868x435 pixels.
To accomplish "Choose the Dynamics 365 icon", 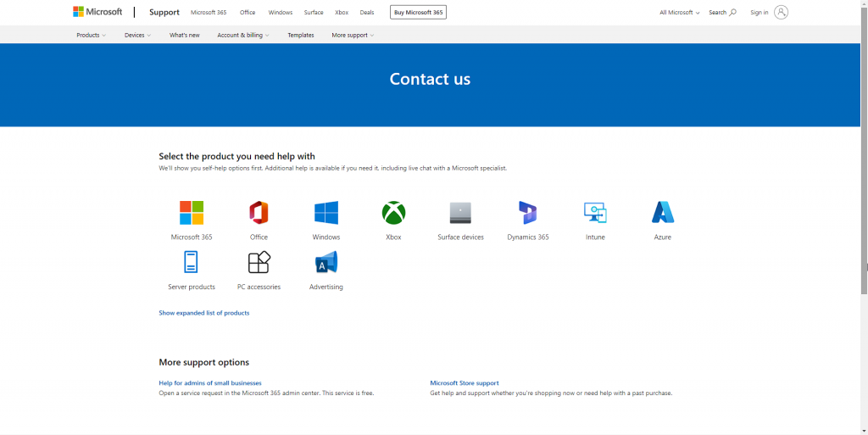I will [x=528, y=213].
